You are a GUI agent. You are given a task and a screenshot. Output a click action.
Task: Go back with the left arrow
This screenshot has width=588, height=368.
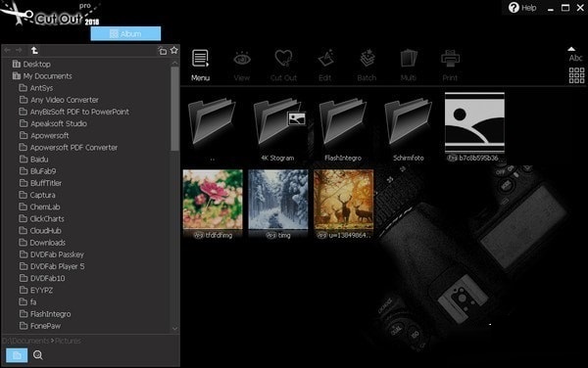pos(7,50)
